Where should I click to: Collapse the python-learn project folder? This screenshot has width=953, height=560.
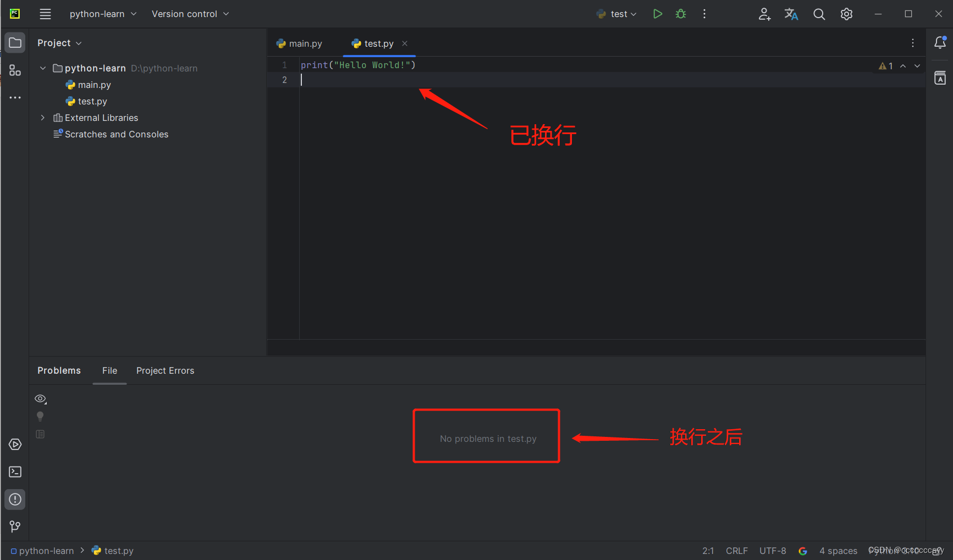click(42, 68)
